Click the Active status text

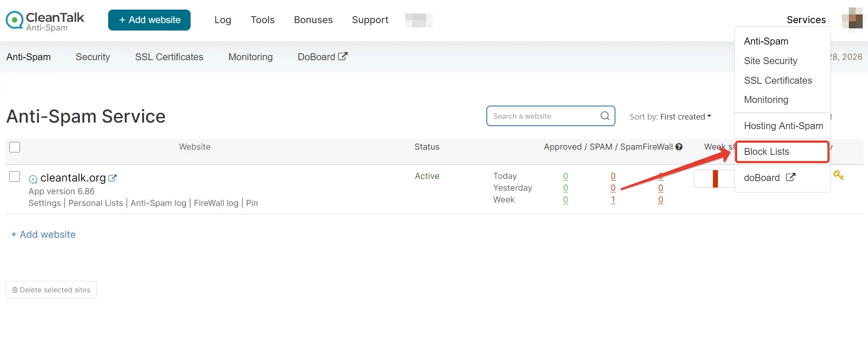pos(427,176)
